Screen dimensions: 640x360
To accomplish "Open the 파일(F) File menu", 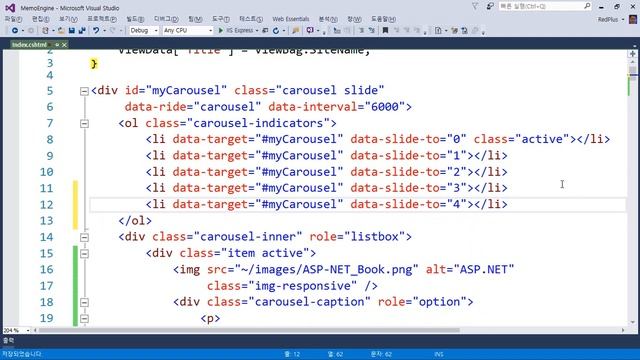I will point(13,19).
